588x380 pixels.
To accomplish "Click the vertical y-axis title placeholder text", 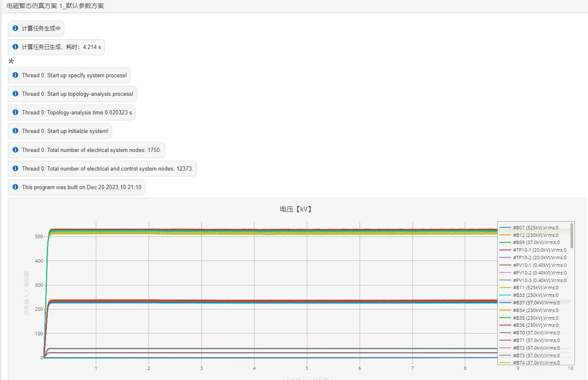I will point(27,293).
